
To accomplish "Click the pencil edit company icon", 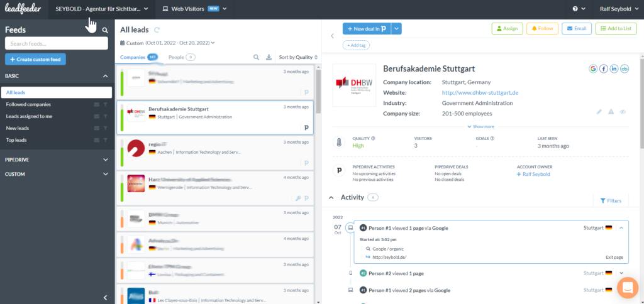I will (x=599, y=112).
